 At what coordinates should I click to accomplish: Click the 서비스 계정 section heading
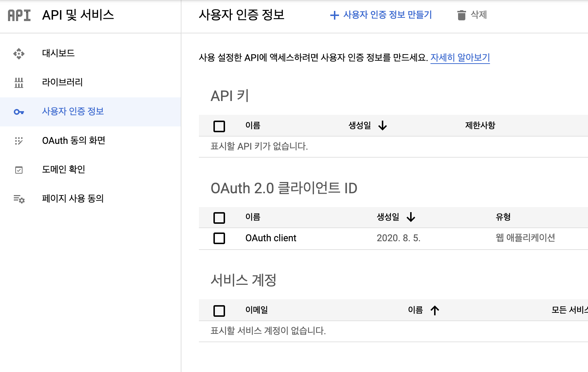point(244,280)
